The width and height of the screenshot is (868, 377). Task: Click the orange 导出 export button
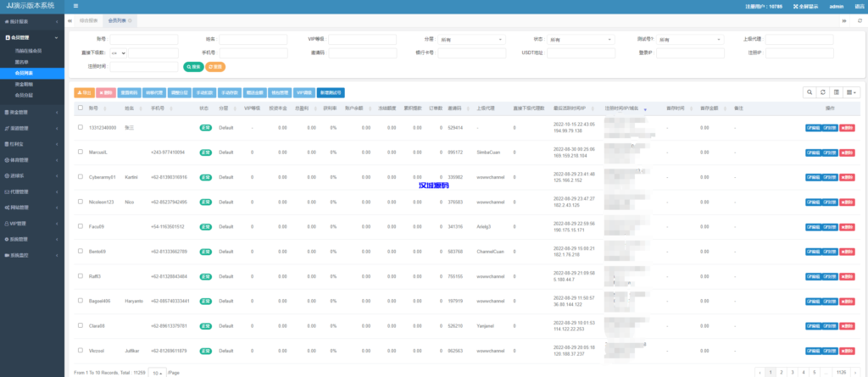(84, 91)
